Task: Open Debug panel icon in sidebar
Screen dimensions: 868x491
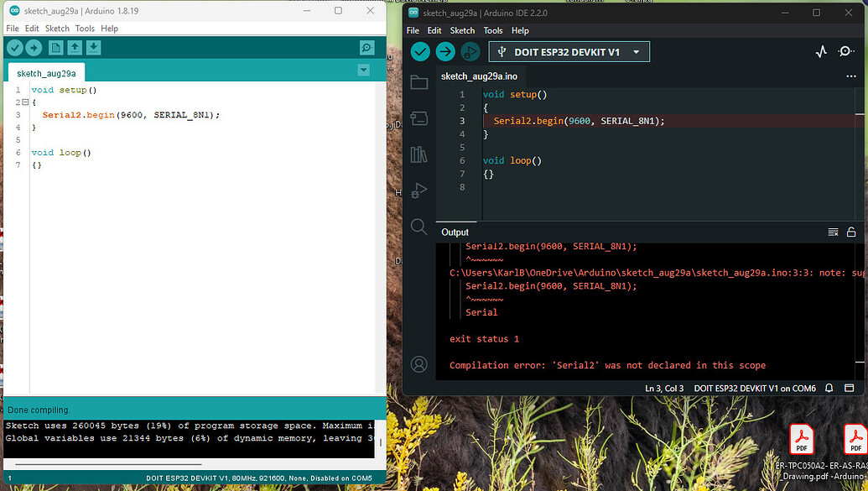Action: click(x=419, y=190)
